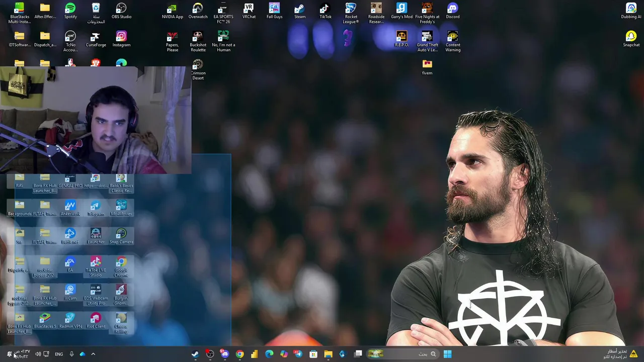Open the volume control in tray

(38, 354)
